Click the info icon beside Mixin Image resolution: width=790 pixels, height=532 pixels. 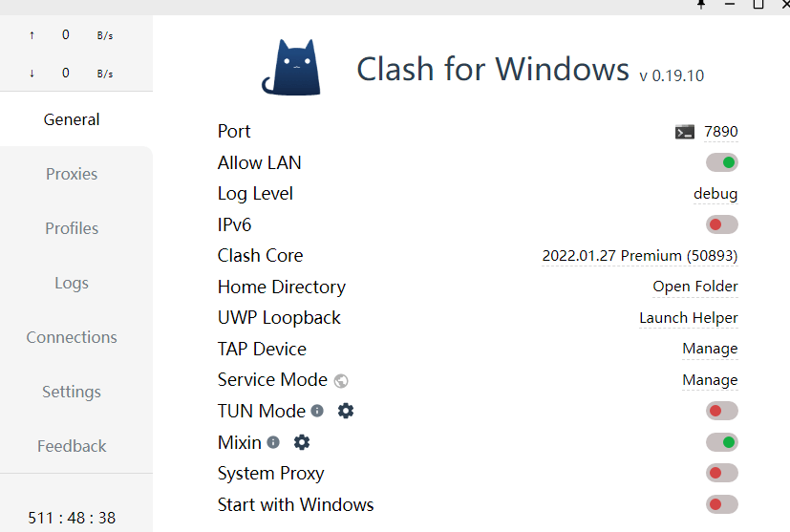[x=273, y=442]
